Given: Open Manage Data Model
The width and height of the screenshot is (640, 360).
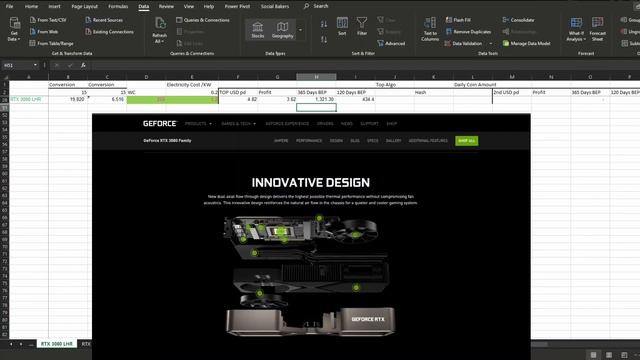Looking at the screenshot, I should point(527,43).
